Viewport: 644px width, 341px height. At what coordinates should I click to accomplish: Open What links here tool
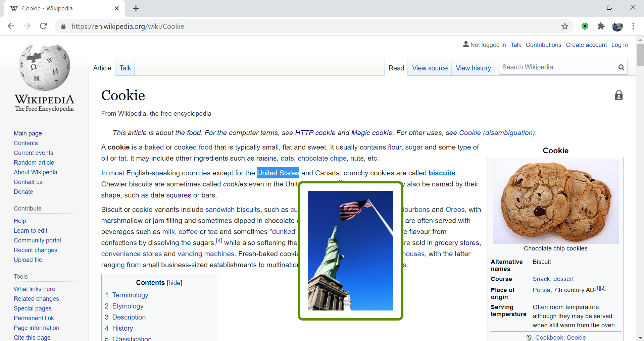[x=35, y=289]
